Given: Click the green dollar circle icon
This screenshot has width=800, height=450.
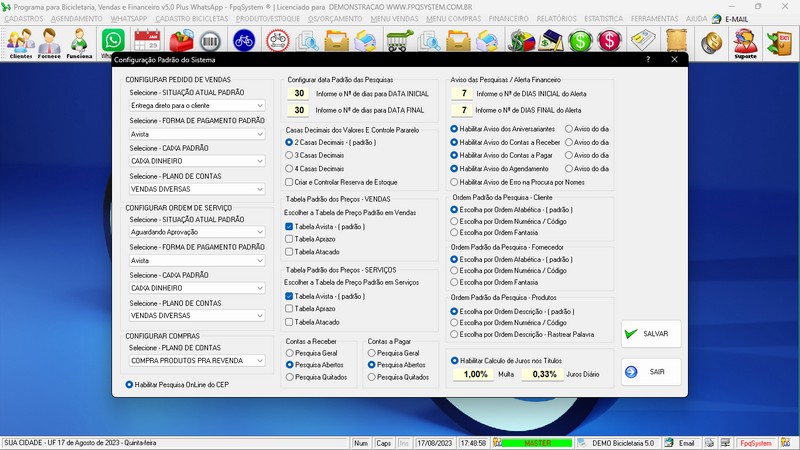Looking at the screenshot, I should click(x=580, y=41).
